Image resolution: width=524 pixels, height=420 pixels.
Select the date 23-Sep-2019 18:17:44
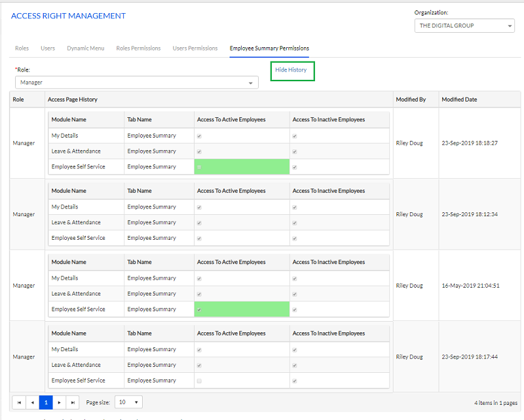(470, 357)
